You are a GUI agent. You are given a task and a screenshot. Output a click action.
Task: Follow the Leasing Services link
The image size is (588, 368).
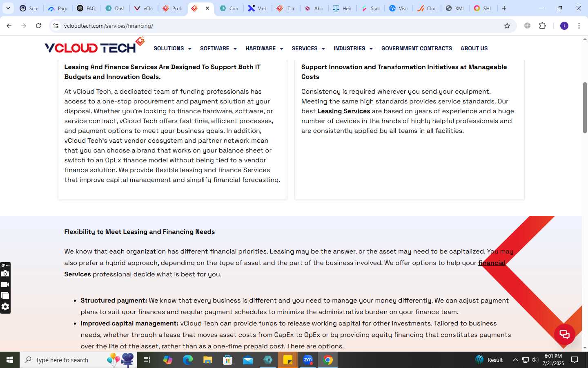click(344, 111)
